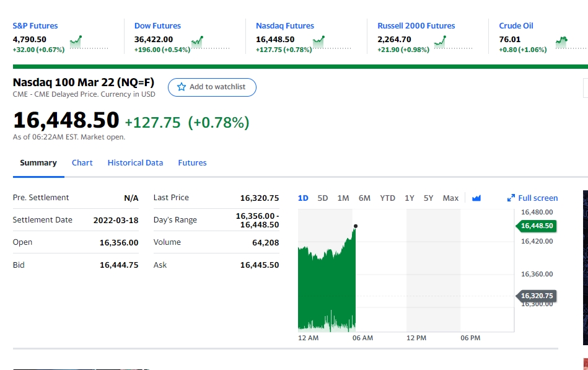Screen dimensions: 588x370
Task: Add NQ=F to watchlist
Action: pos(212,87)
